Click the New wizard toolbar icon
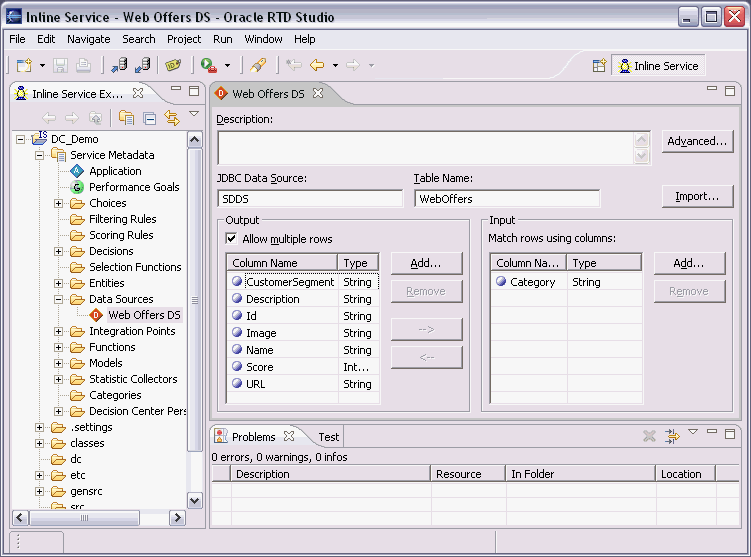 pyautogui.click(x=24, y=65)
